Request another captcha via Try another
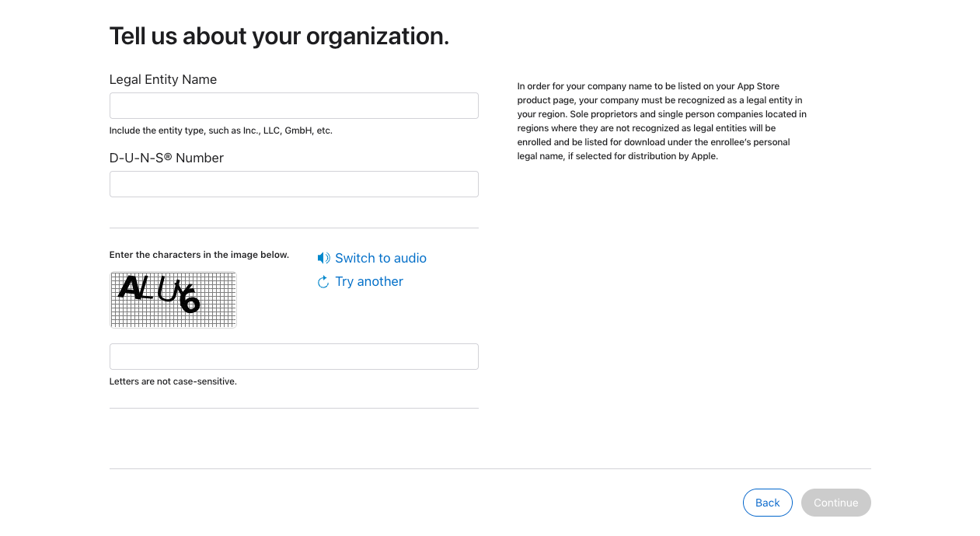The width and height of the screenshot is (980, 536). 368,281
